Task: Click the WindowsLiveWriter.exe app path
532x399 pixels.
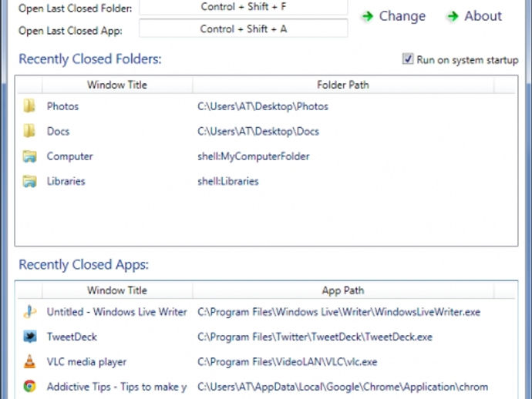Action: 339,312
